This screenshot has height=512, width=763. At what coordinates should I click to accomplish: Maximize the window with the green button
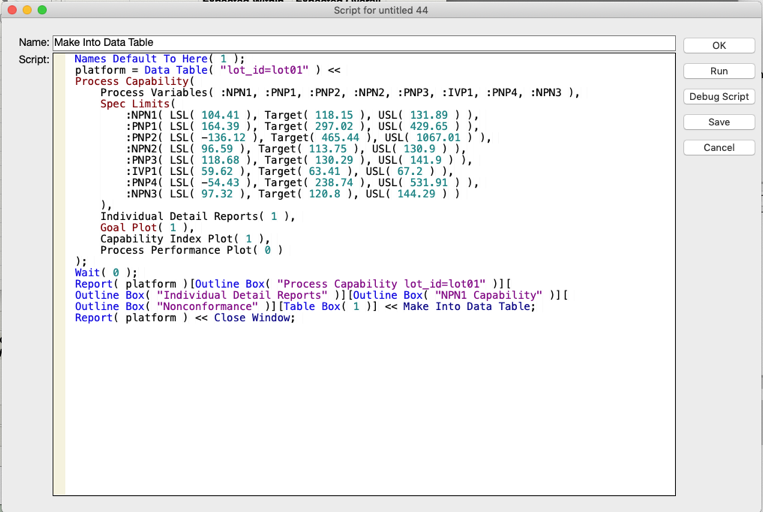(x=42, y=10)
